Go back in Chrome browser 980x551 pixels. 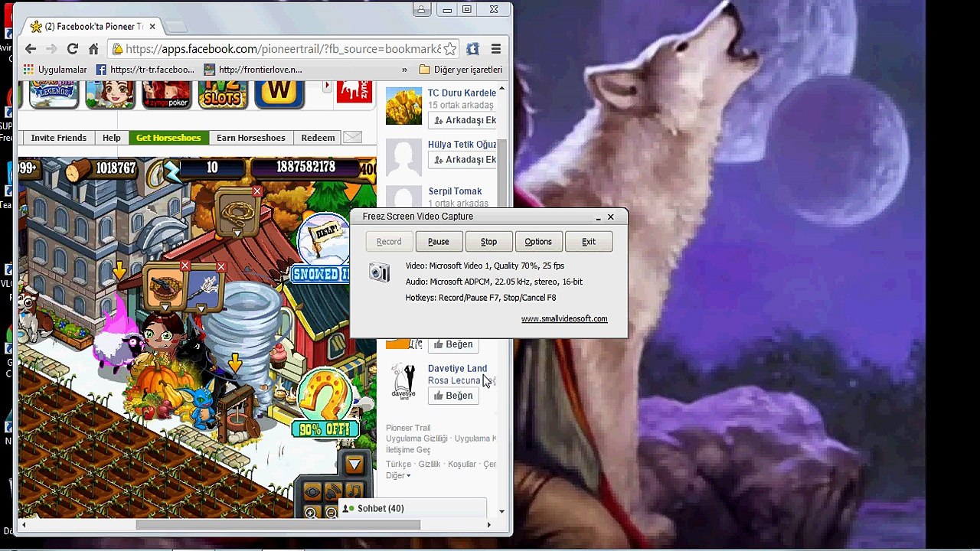(x=31, y=49)
